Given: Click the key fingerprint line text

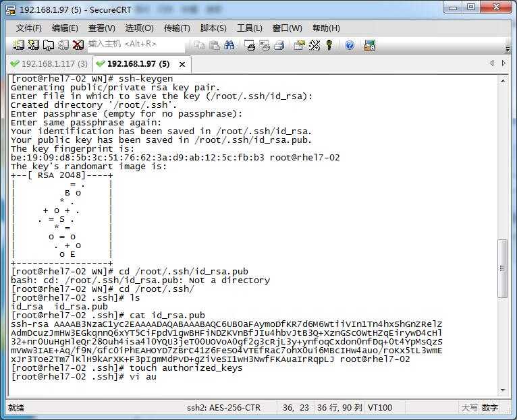Looking at the screenshot, I should click(x=175, y=158).
